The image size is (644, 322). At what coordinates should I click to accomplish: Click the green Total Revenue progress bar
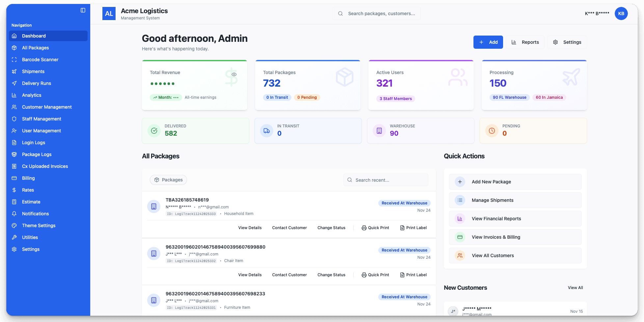point(194,61)
